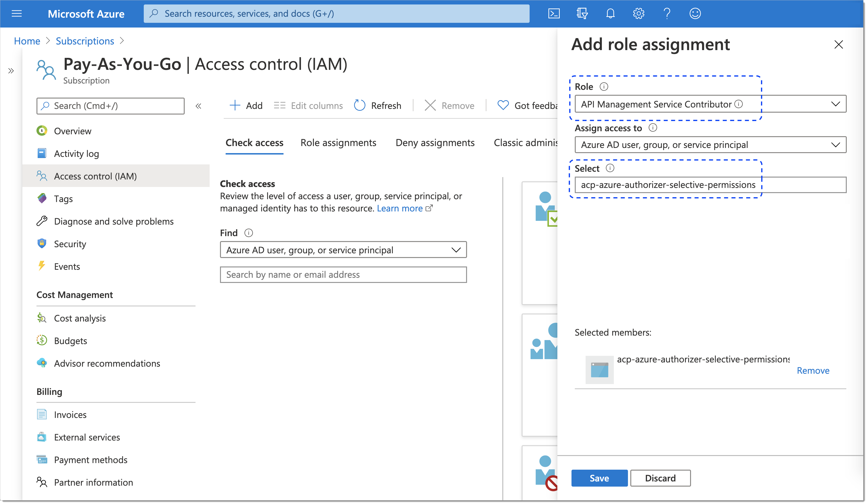Open Overview in the resource menu
The width and height of the screenshot is (867, 504).
pyautogui.click(x=116, y=131)
